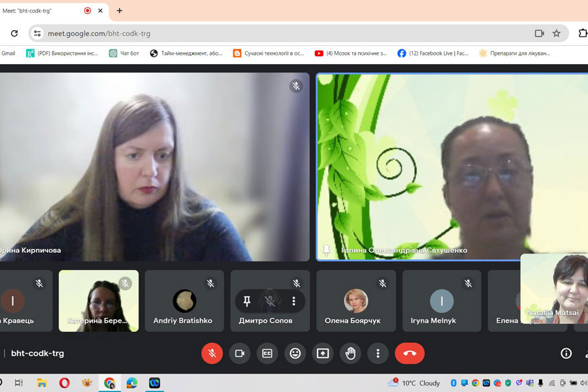Open site information icon in address bar

[37, 33]
